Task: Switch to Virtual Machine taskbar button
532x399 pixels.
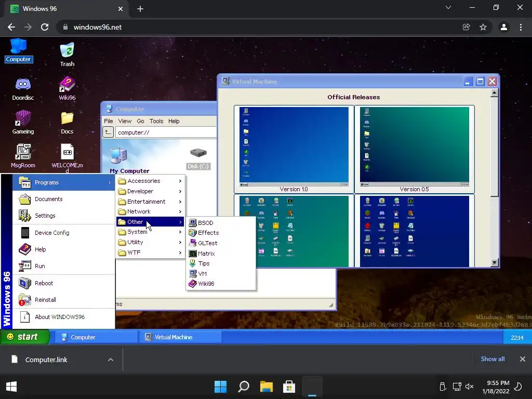Action: coord(180,337)
